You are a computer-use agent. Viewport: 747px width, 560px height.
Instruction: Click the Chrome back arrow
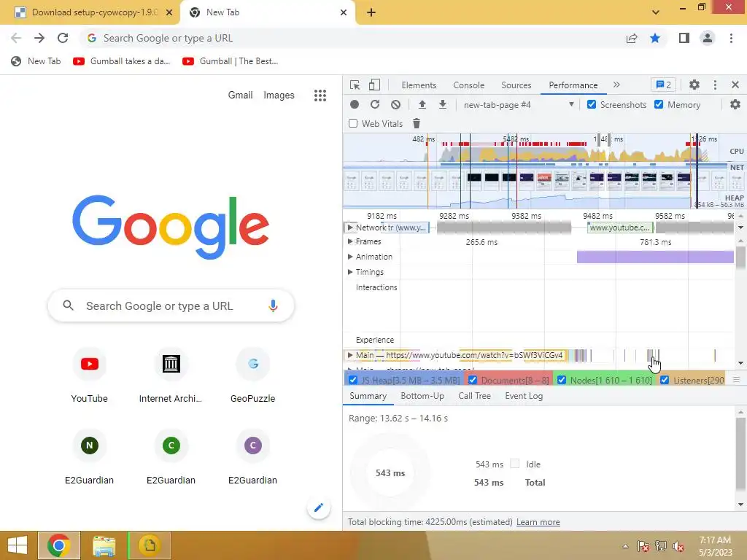point(16,38)
